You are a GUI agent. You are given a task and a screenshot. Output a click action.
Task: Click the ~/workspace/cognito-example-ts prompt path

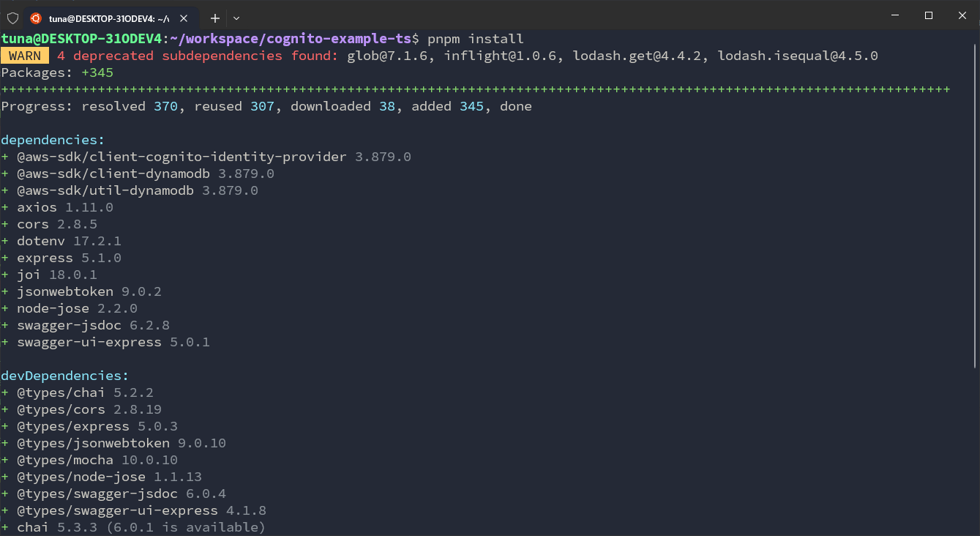[x=291, y=39]
